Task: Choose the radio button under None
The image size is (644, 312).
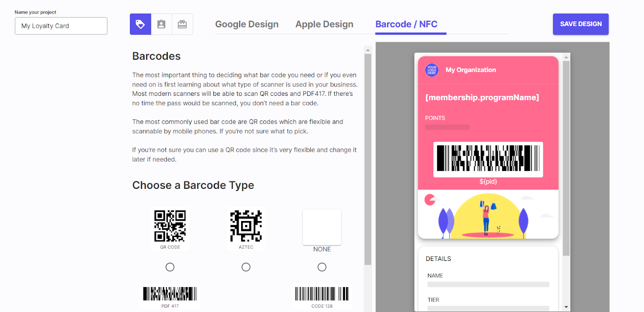Action: point(322,267)
